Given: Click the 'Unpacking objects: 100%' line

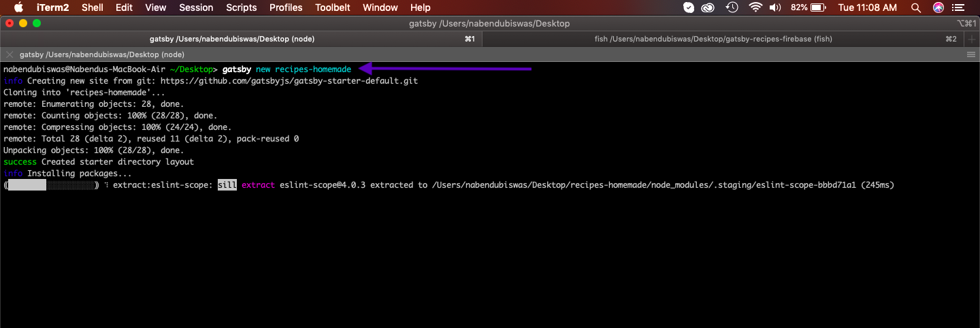Looking at the screenshot, I should (x=94, y=150).
